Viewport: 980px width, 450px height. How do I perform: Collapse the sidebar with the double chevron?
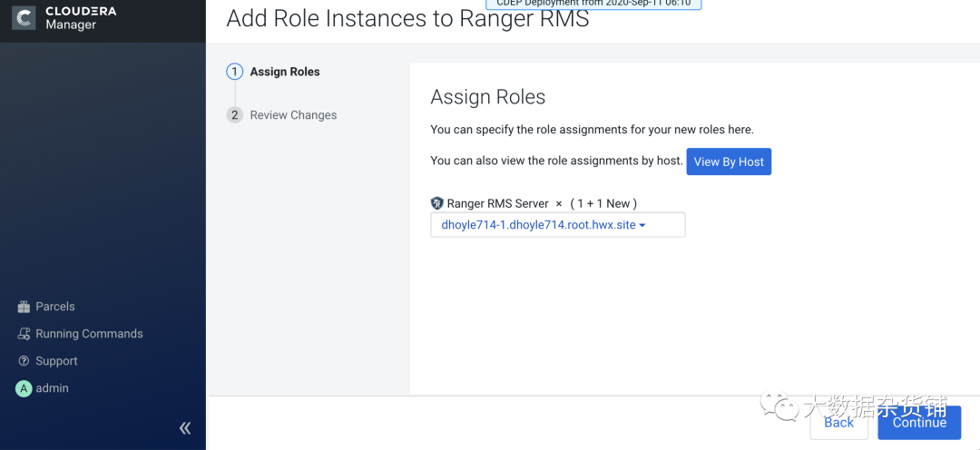(x=185, y=428)
